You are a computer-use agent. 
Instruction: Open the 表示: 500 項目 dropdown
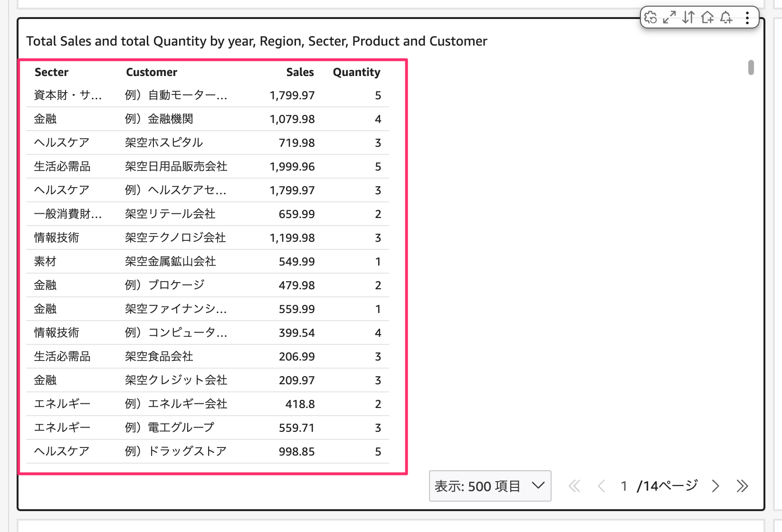click(x=489, y=486)
